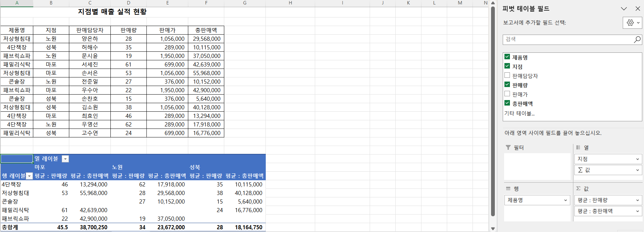Click the 기타 테이블... link
The image size is (644, 232).
click(x=519, y=113)
